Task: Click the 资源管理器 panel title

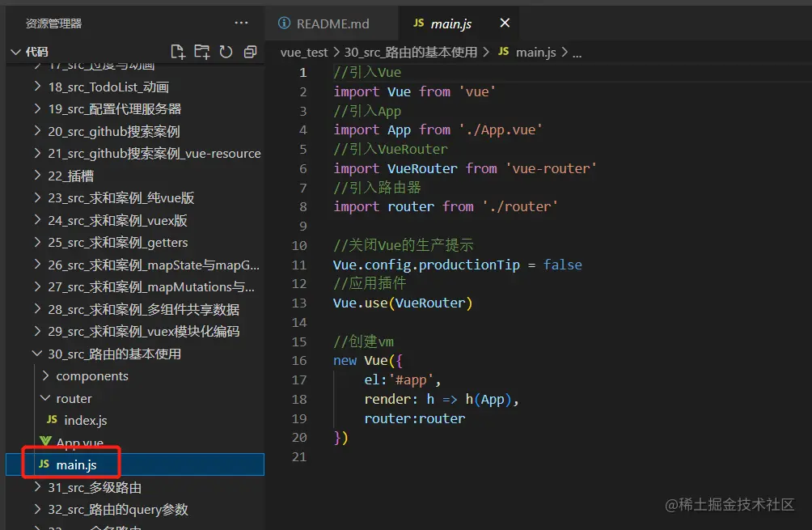Action: click(x=54, y=23)
